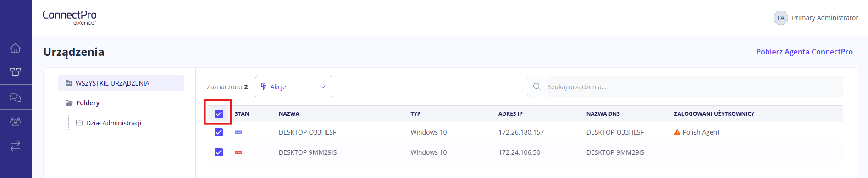This screenshot has width=868, height=178.
Task: Open the Akcje dropdown
Action: pyautogui.click(x=293, y=86)
